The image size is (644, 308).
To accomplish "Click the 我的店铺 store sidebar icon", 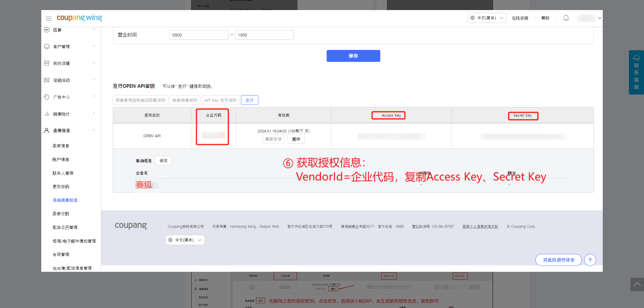I will click(47, 63).
